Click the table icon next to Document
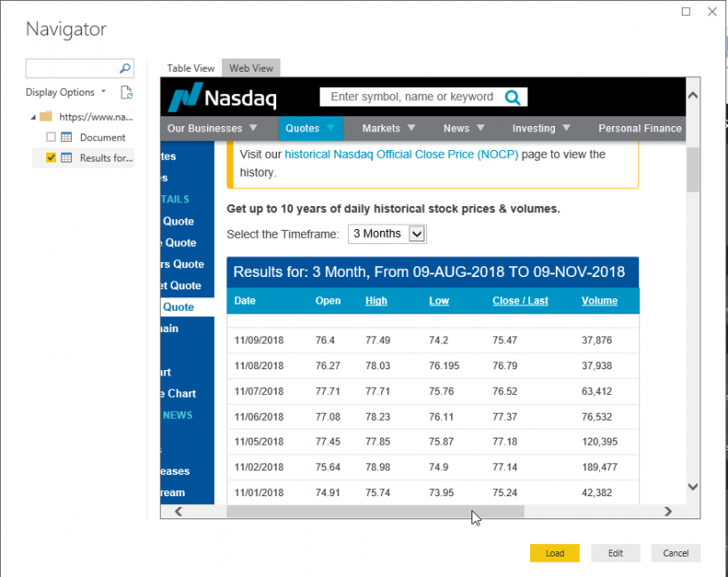The height and width of the screenshot is (577, 728). tap(67, 137)
